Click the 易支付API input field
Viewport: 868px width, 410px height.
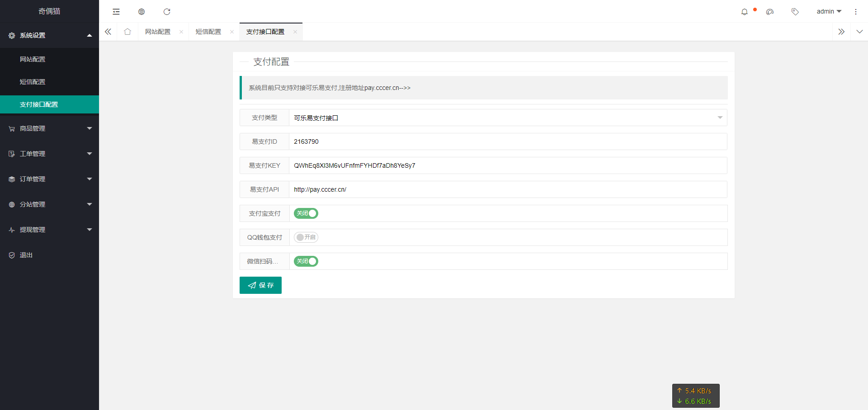tap(508, 189)
